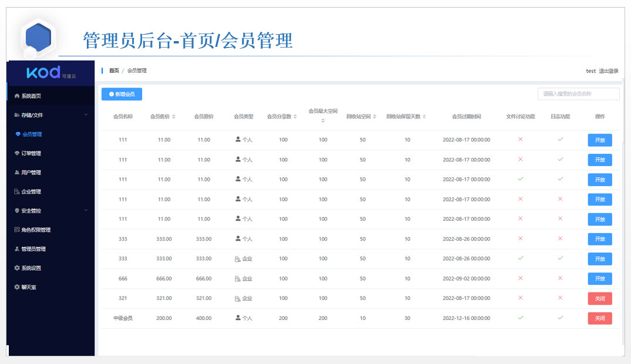
Task: Click 开放 button in the 666 row
Action: pyautogui.click(x=600, y=279)
